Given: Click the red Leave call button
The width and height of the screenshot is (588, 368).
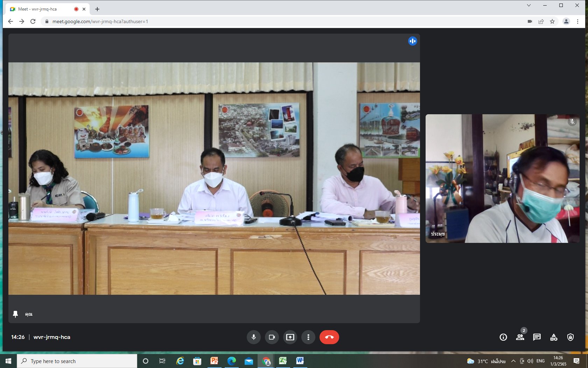Looking at the screenshot, I should point(329,337).
